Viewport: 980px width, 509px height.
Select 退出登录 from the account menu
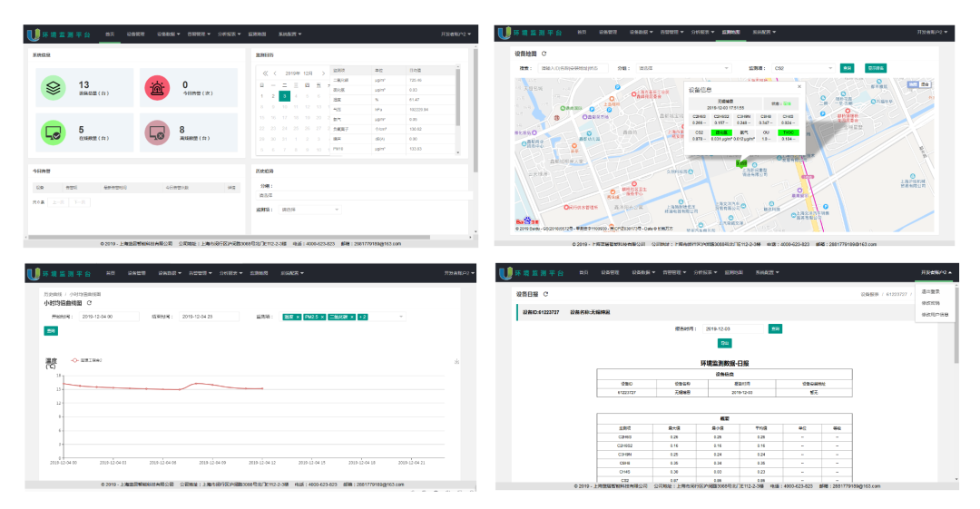[x=930, y=292]
